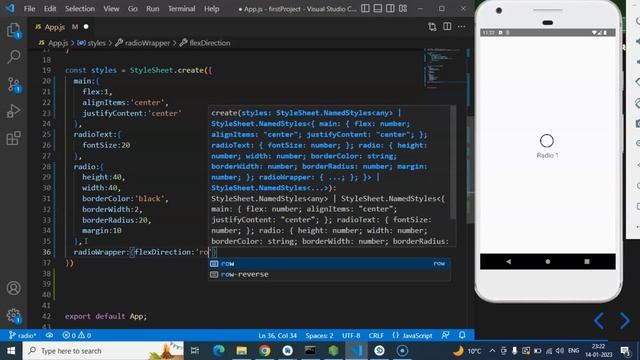Open the Explorer view in activity bar

pyautogui.click(x=13, y=30)
